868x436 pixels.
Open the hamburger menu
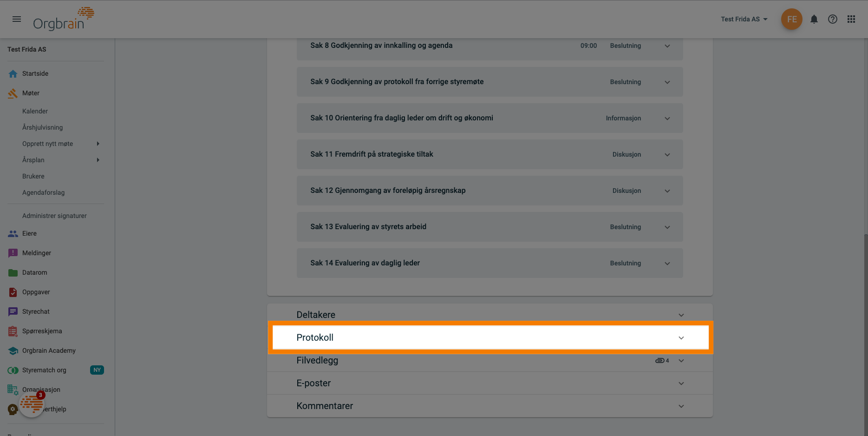[x=17, y=19]
